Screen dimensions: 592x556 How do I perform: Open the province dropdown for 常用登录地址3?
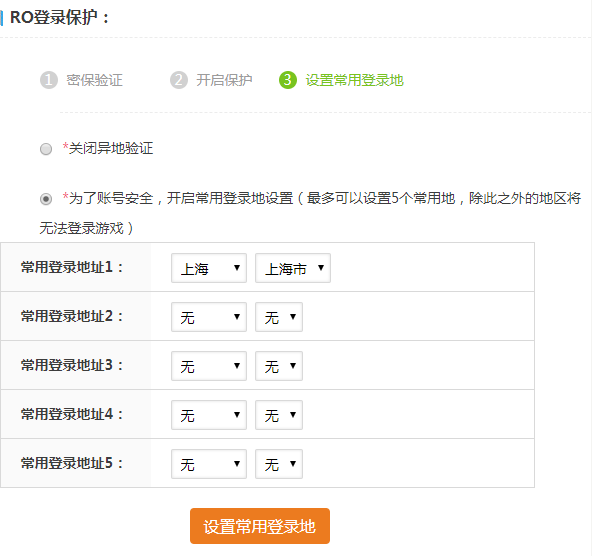click(x=209, y=366)
